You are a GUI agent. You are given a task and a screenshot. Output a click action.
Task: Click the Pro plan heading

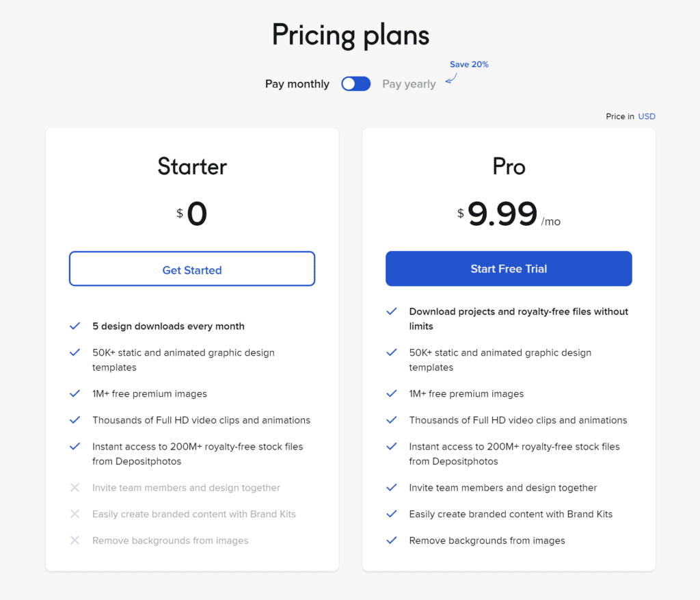point(509,166)
